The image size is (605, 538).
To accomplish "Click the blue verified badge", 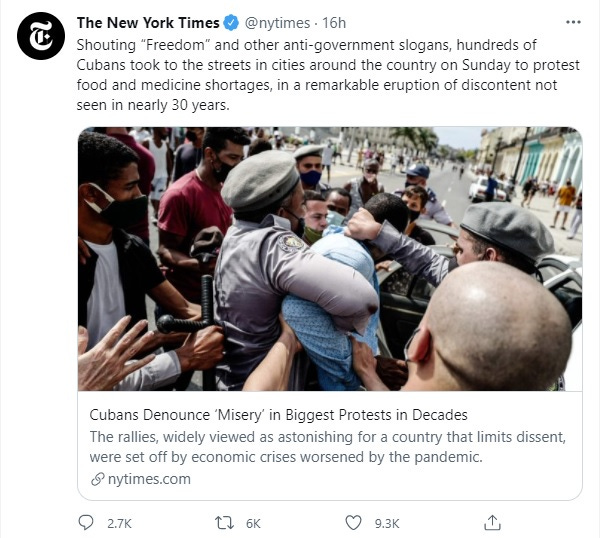I will (x=232, y=23).
